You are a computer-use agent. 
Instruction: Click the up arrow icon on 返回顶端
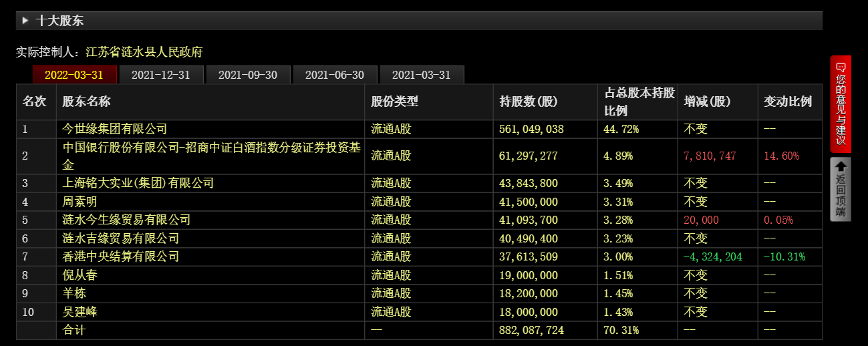pyautogui.click(x=840, y=166)
